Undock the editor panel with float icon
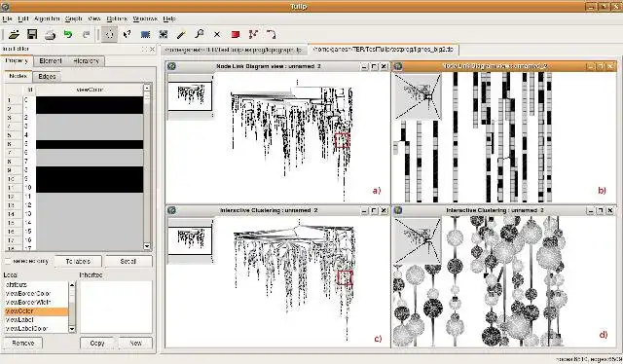The height and width of the screenshot is (364, 623). (144, 50)
